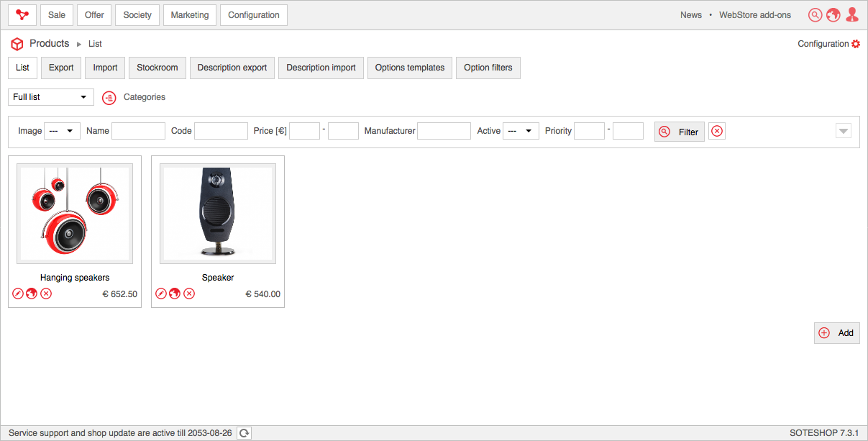868x441 pixels.
Task: Focus the Manufacturer filter field
Action: coord(444,131)
